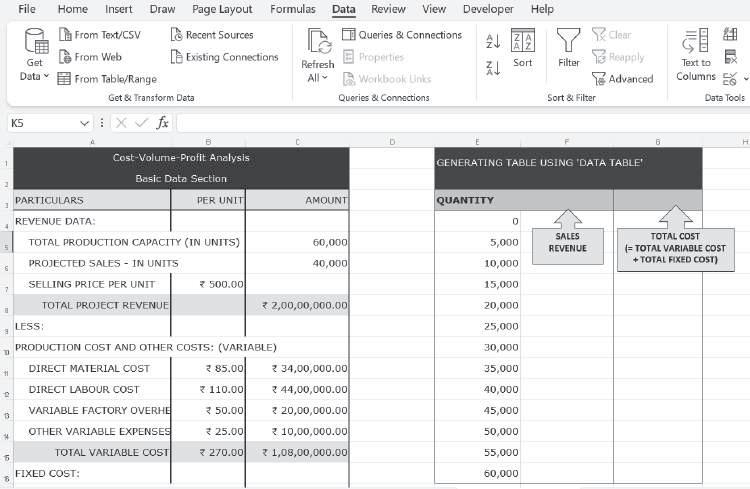Switch to the Formulas tab
Image resolution: width=750 pixels, height=489 pixels.
coord(293,9)
